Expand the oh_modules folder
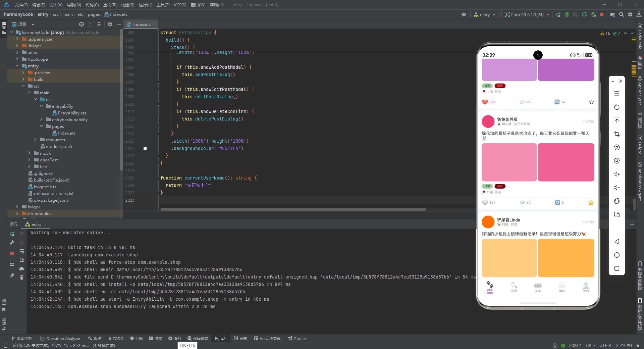Viewport: 644px width, 349px height. pos(17,213)
